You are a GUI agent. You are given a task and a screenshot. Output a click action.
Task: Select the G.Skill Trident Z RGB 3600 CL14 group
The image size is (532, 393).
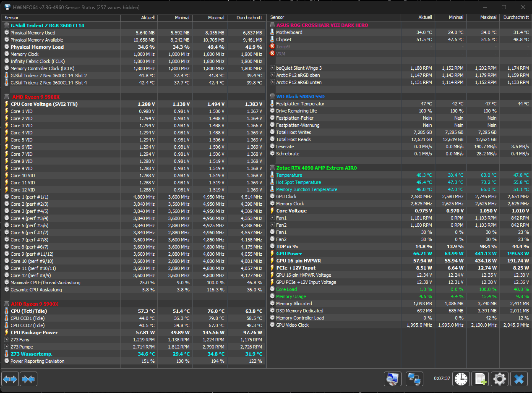point(134,26)
